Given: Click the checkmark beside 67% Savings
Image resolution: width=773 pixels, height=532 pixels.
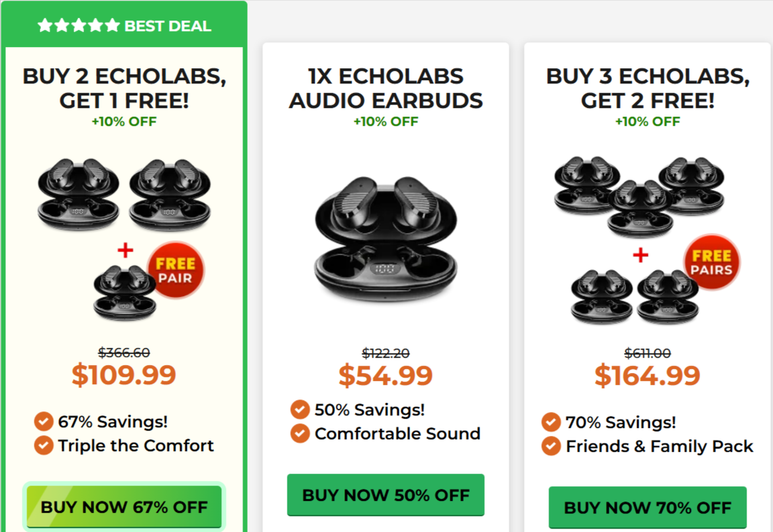Looking at the screenshot, I should click(x=44, y=421).
